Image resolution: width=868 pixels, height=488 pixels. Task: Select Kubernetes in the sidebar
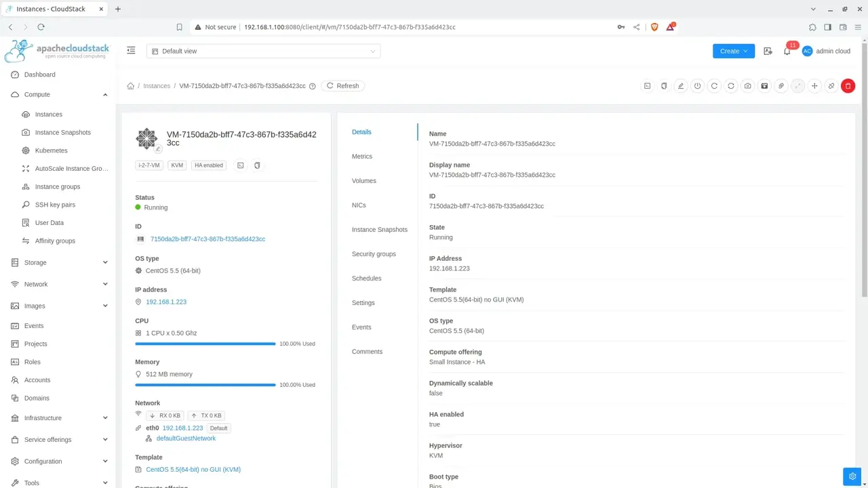coord(51,150)
